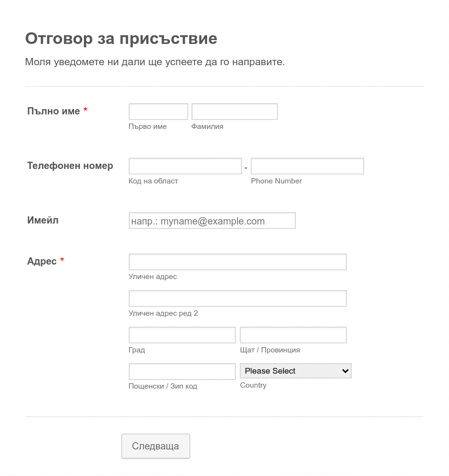Image resolution: width=449 pixels, height=476 pixels.
Task: Click the Уличен адрес ред 2 field
Action: point(238,298)
